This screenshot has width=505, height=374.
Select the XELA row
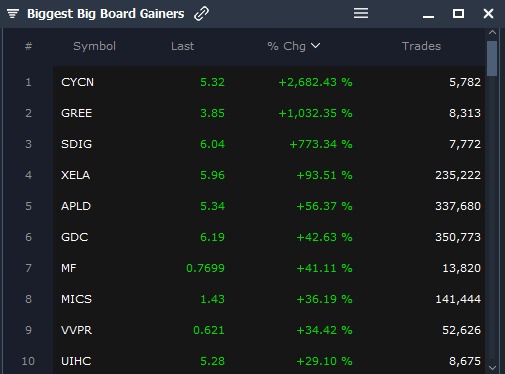point(269,175)
